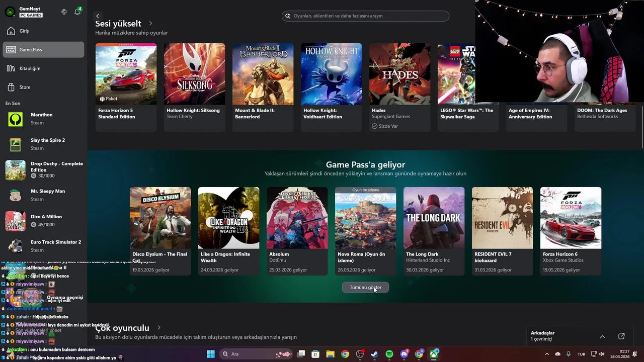Open The Long Dark game card
Viewport: 644px width, 362px height.
click(x=434, y=231)
